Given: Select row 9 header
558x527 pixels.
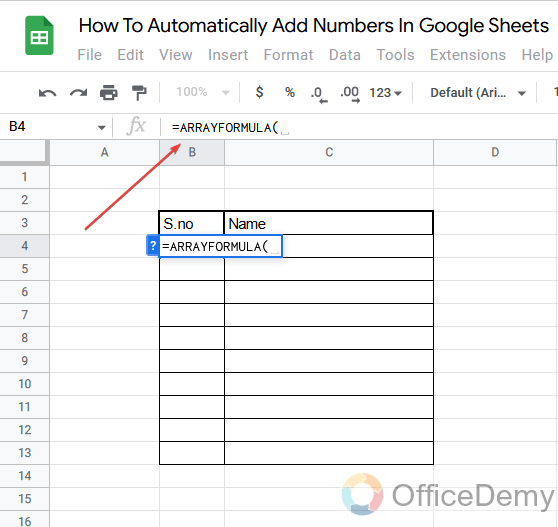Looking at the screenshot, I should [24, 361].
